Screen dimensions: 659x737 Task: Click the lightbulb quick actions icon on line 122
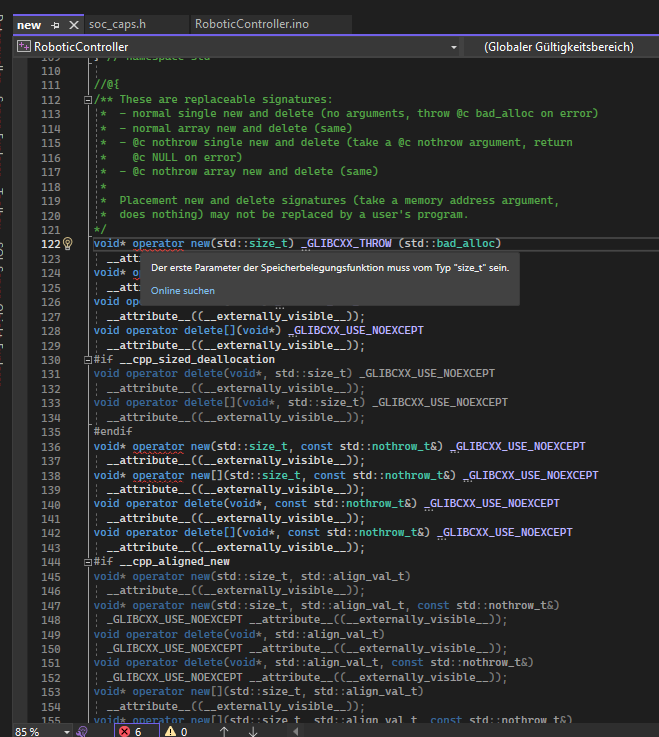pos(68,243)
